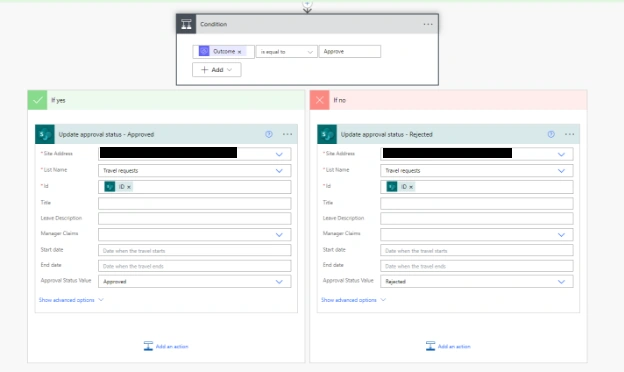The height and width of the screenshot is (372, 624).
Task: Open help for Update approval status - Rejected
Action: (551, 134)
